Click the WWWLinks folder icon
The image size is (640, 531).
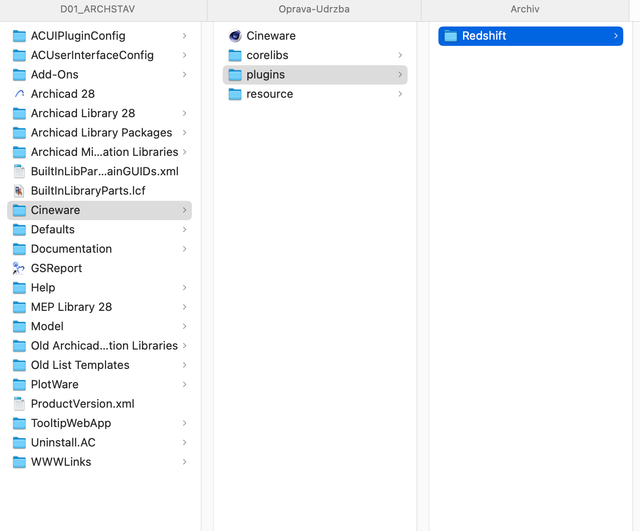coord(19,462)
